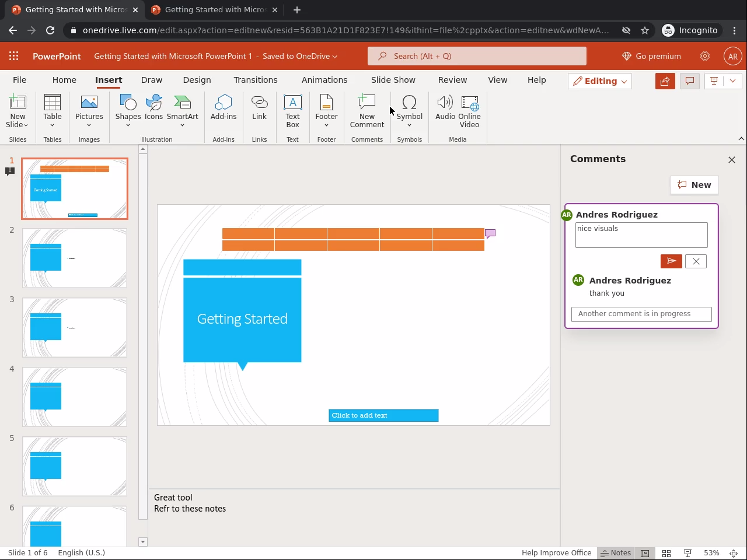Fit slide to window
747x560 pixels.
click(734, 553)
